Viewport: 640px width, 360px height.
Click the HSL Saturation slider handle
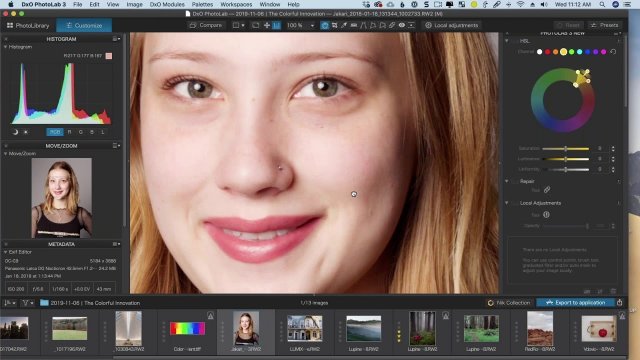pyautogui.click(x=566, y=149)
